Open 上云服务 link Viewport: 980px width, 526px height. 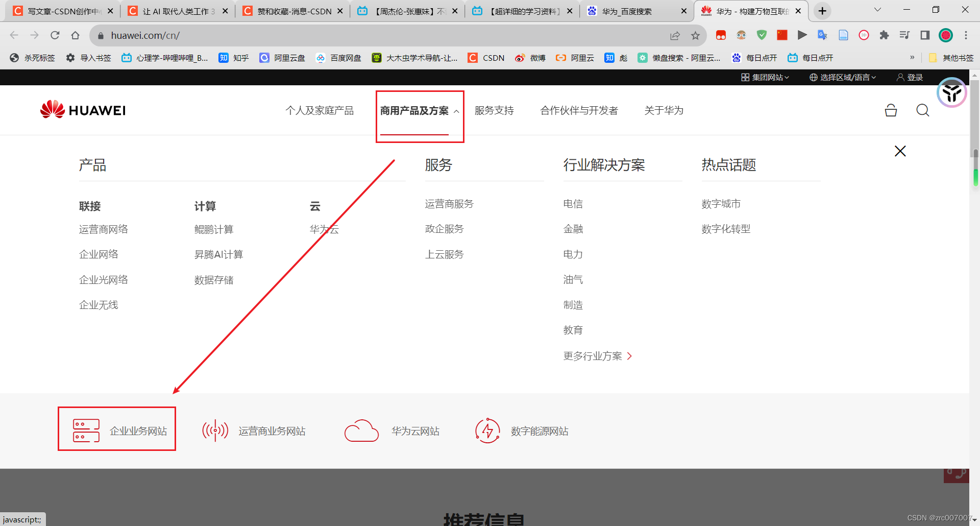(445, 254)
